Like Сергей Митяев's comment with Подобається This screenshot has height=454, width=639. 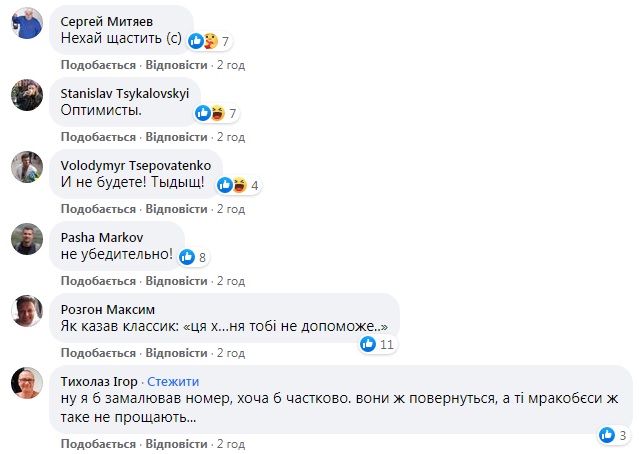pyautogui.click(x=98, y=65)
